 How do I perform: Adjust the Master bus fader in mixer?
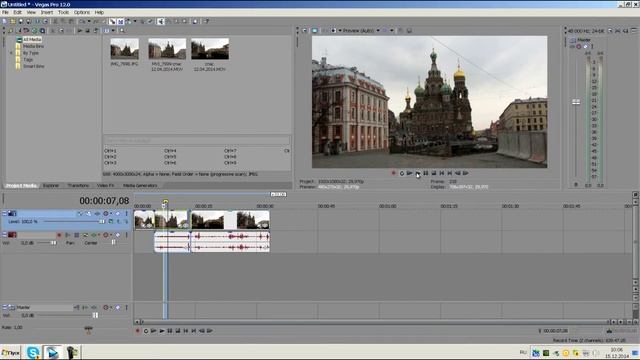[576, 102]
